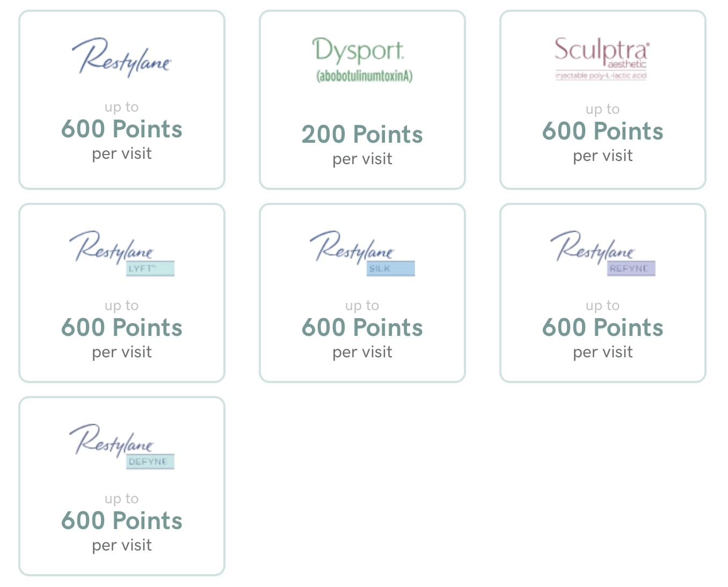Image resolution: width=728 pixels, height=587 pixels.
Task: Select the Restylane Defyne logo
Action: [x=122, y=446]
